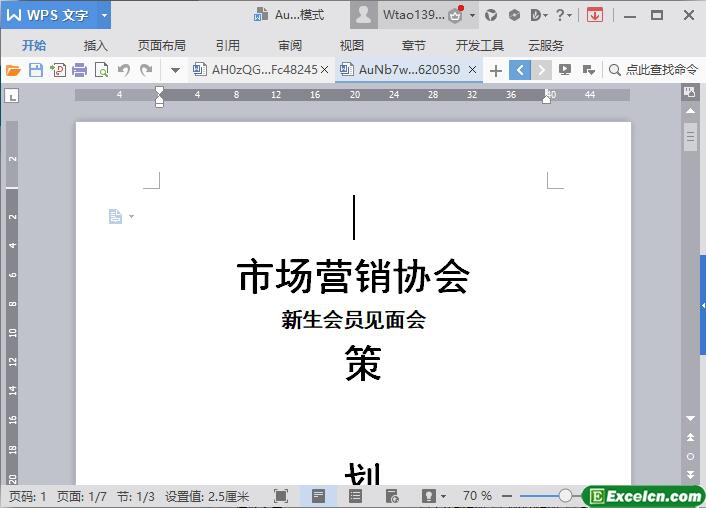This screenshot has width=706, height=508.
Task: Click the next page double-down arrow icon
Action: click(x=690, y=474)
